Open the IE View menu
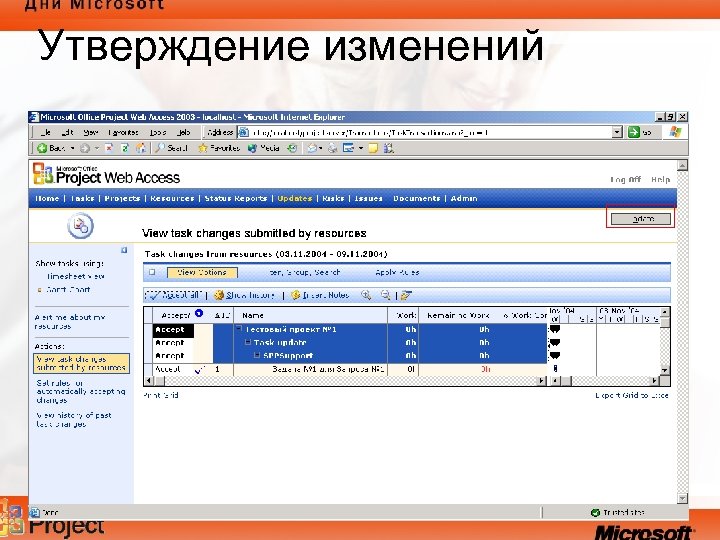The height and width of the screenshot is (540, 720). coord(90,132)
